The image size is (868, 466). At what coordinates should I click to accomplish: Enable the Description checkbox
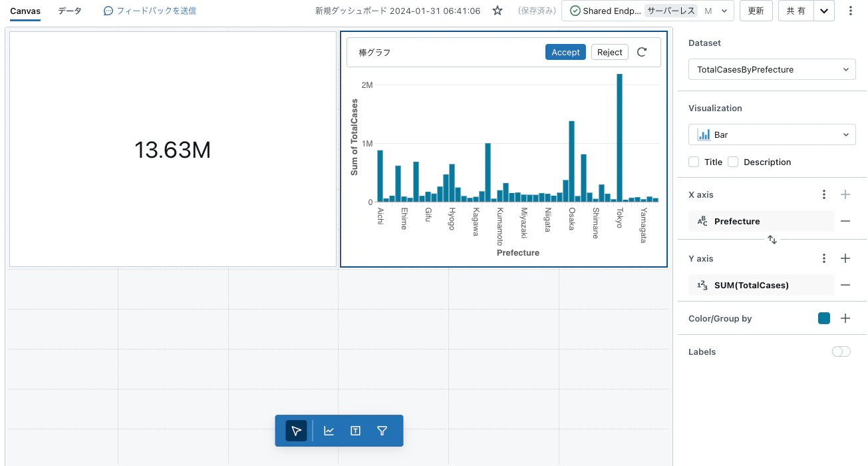pos(733,162)
